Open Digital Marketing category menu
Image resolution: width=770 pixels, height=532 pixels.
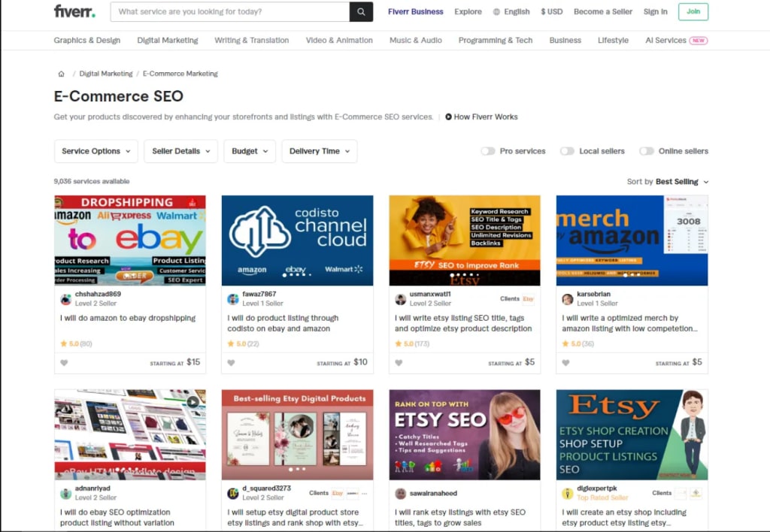pos(168,41)
